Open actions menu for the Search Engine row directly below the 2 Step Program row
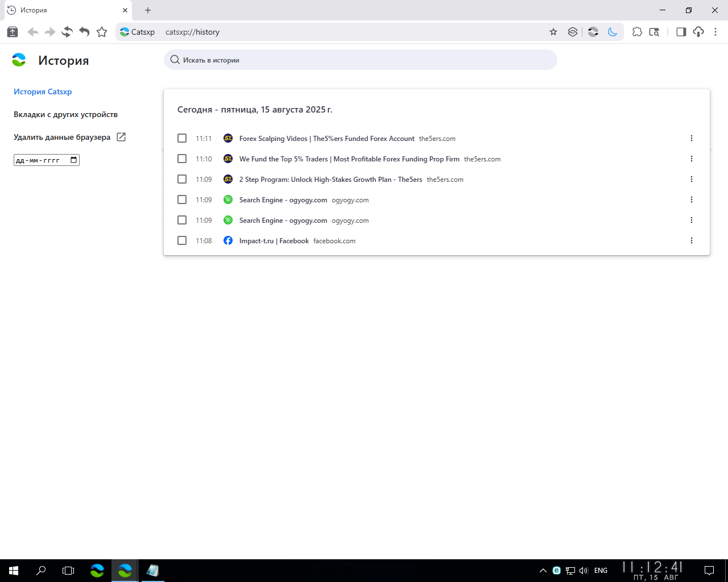This screenshot has height=582, width=728. tap(692, 199)
